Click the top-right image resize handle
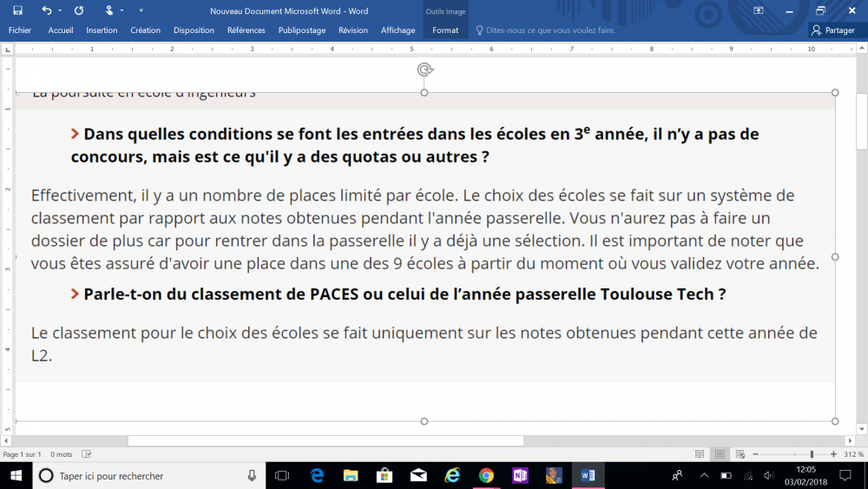This screenshot has width=868, height=489. tap(835, 92)
